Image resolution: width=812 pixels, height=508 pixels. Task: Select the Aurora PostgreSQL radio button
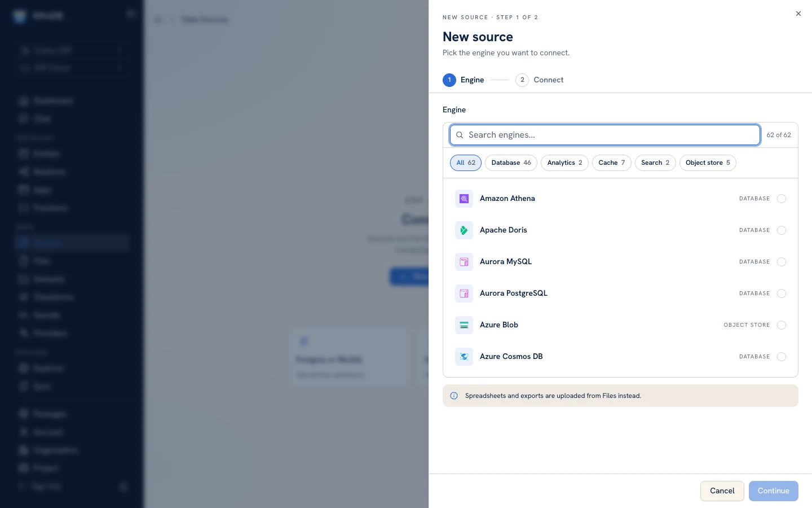point(782,294)
